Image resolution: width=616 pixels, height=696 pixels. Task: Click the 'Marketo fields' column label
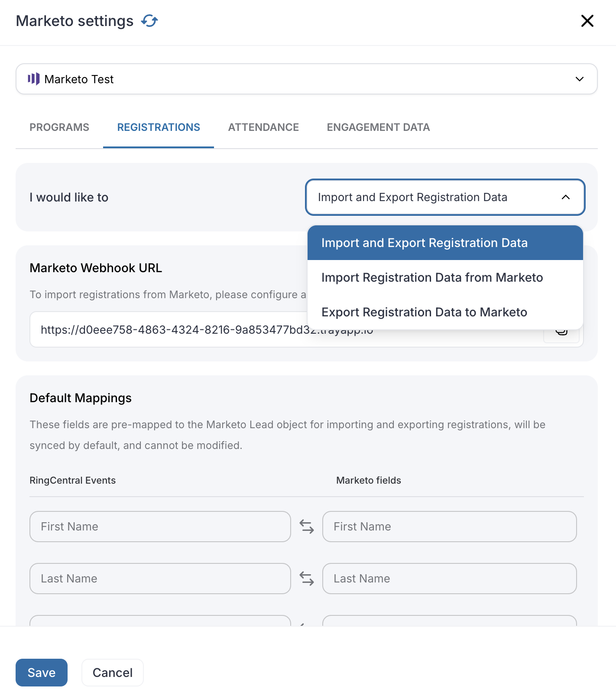click(x=369, y=480)
